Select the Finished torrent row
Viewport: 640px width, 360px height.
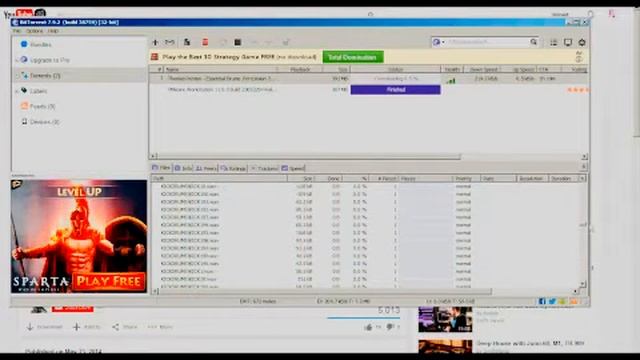click(x=369, y=89)
